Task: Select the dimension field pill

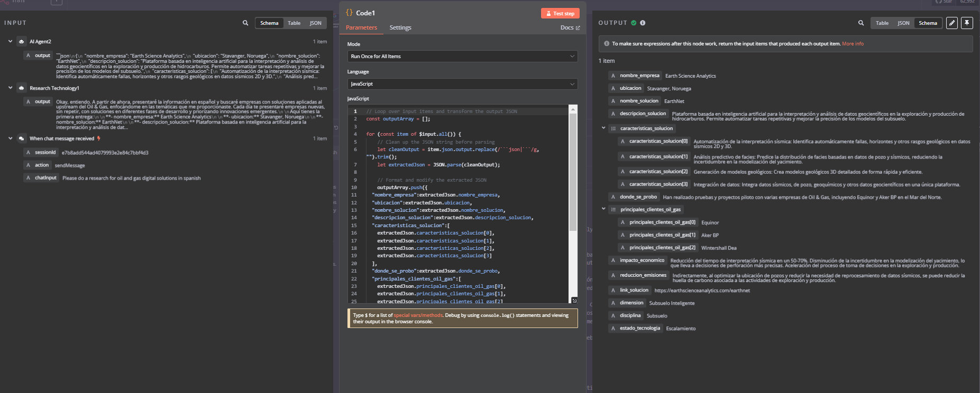Action: point(627,303)
